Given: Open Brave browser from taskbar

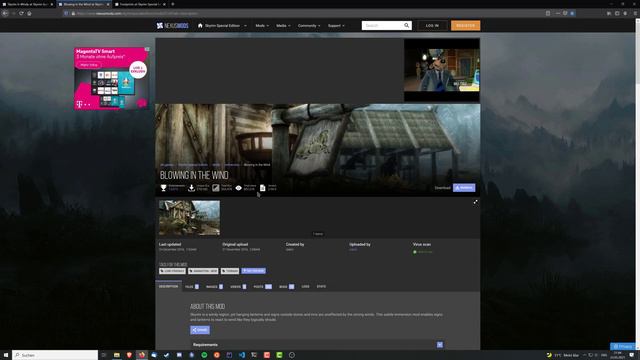Looking at the screenshot, I should [129, 355].
